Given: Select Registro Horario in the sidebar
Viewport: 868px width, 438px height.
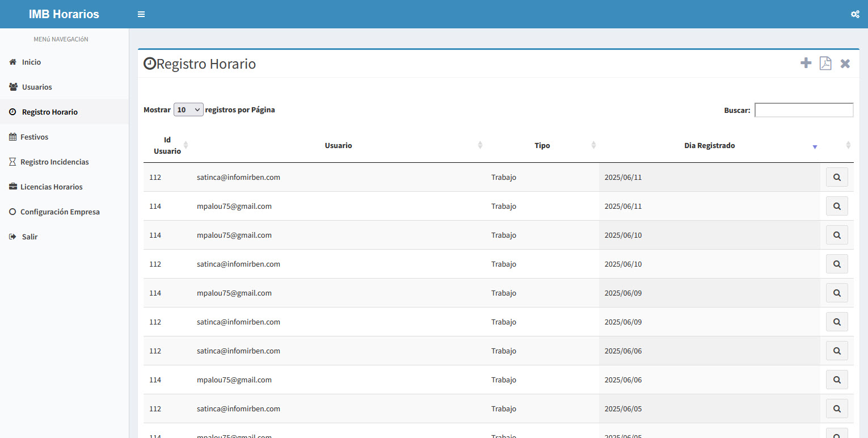Looking at the screenshot, I should coord(64,112).
